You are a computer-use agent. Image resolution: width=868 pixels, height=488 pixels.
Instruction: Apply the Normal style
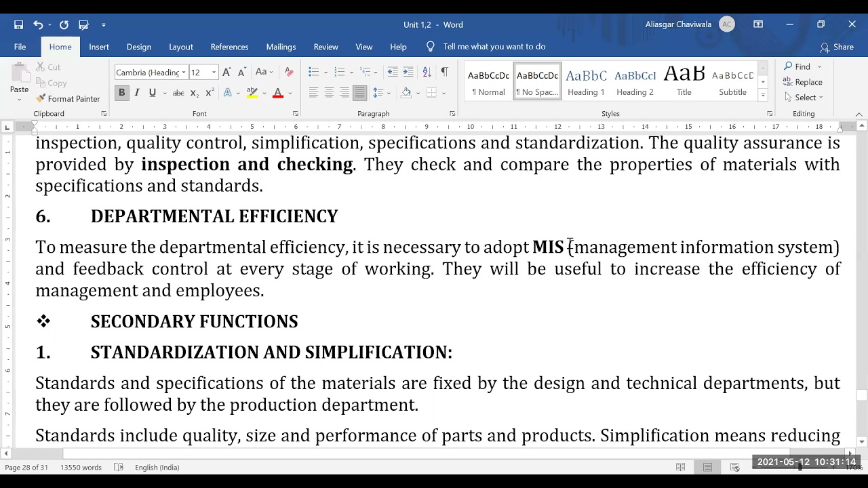click(x=488, y=81)
